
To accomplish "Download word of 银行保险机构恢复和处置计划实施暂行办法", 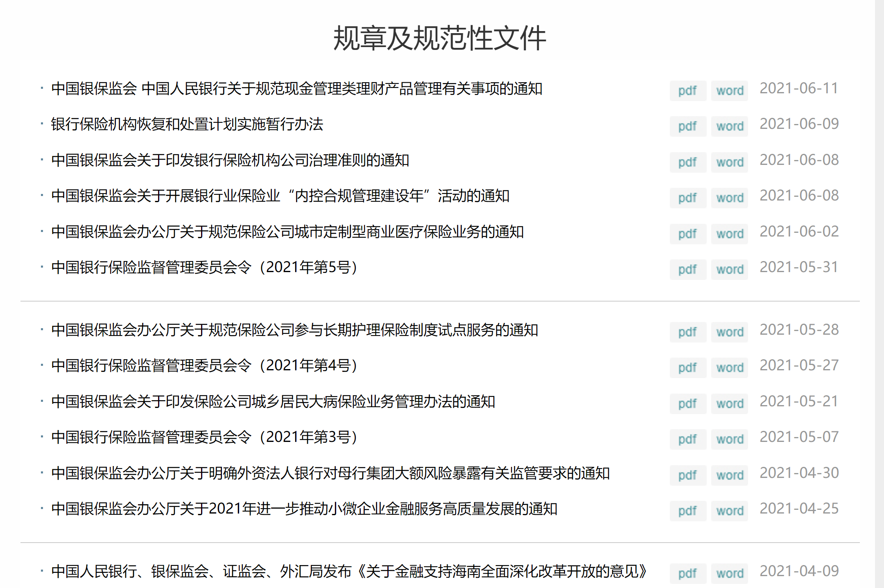I will click(x=730, y=126).
